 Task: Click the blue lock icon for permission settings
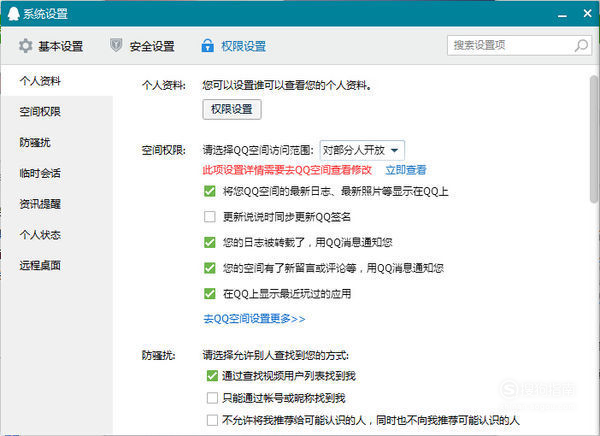click(x=207, y=45)
